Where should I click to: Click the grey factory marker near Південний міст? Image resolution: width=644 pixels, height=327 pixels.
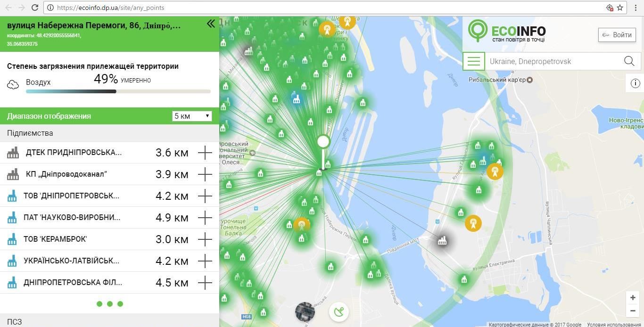pyautogui.click(x=442, y=241)
